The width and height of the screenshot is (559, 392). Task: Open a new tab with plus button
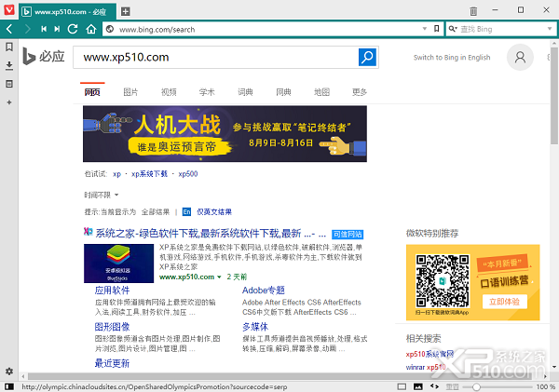[x=126, y=11]
